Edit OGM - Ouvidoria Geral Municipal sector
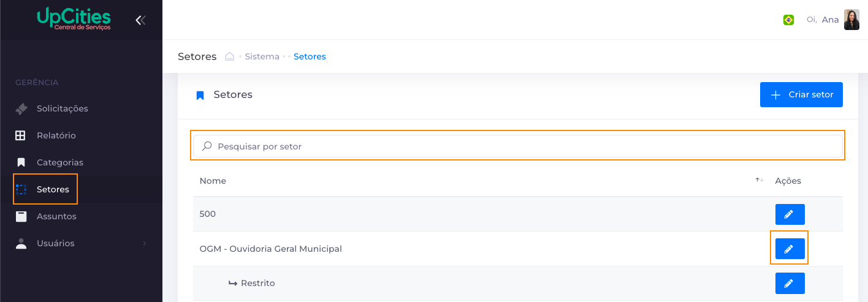868x302 pixels. coord(790,249)
